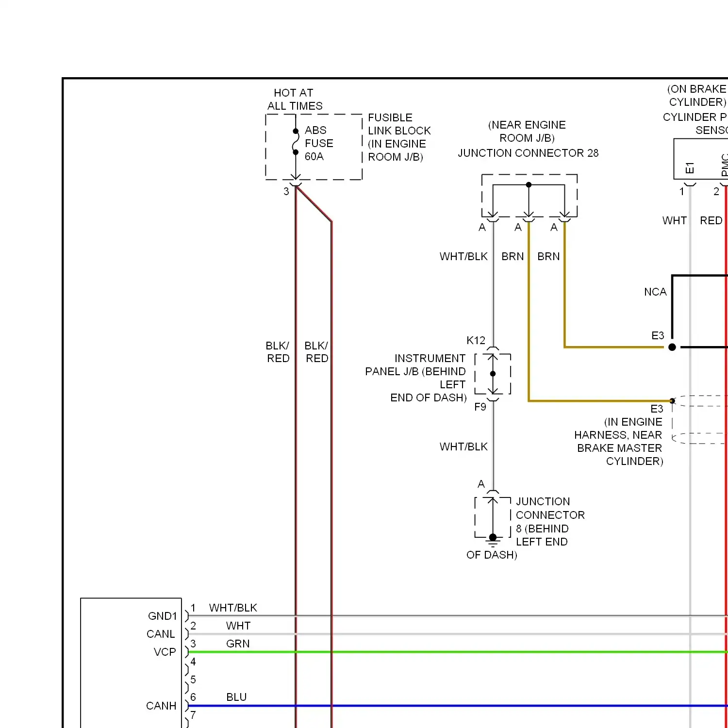Click the "(NEAR ENGINE ROOM J/B)" note
728x728 pixels.
coord(527,132)
